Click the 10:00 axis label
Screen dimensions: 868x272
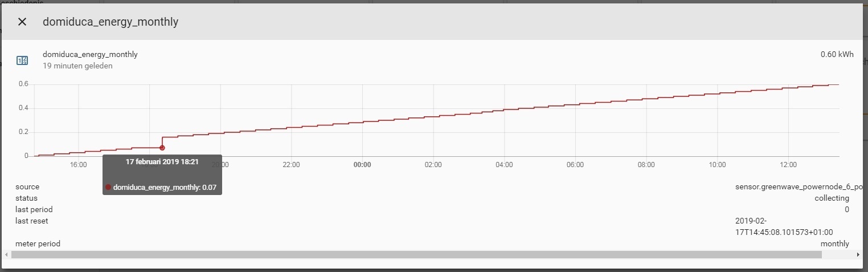coord(718,165)
